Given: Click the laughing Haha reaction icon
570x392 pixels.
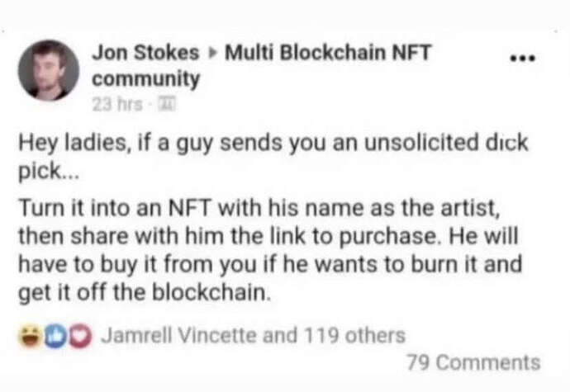Looking at the screenshot, I should (x=31, y=337).
